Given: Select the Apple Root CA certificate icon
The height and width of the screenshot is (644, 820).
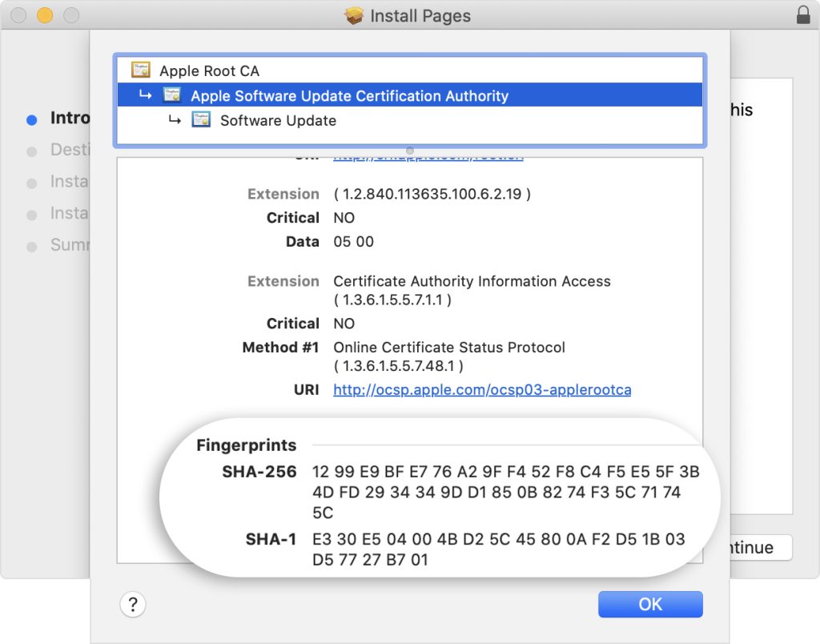Looking at the screenshot, I should click(141, 70).
